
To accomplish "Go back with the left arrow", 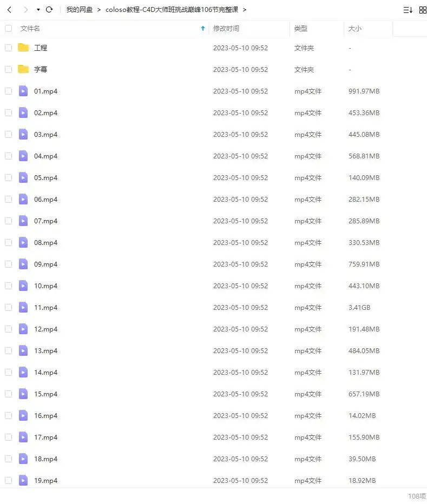I will point(9,10).
